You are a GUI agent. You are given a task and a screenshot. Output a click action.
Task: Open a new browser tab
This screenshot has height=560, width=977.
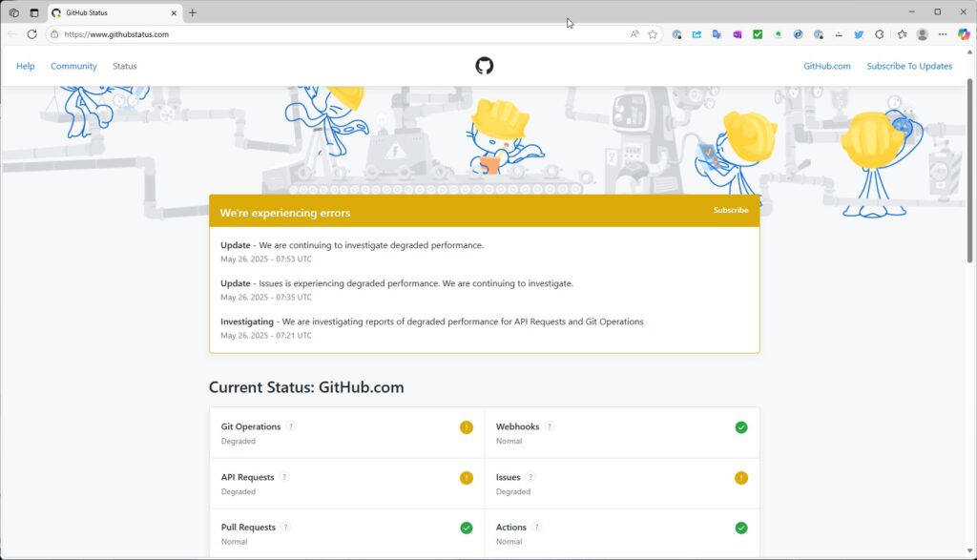click(x=192, y=12)
